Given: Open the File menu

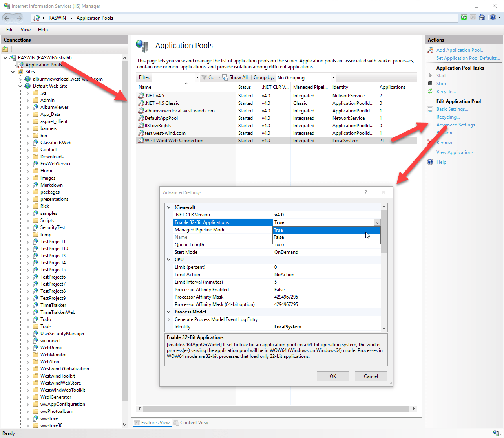Looking at the screenshot, I should point(10,30).
